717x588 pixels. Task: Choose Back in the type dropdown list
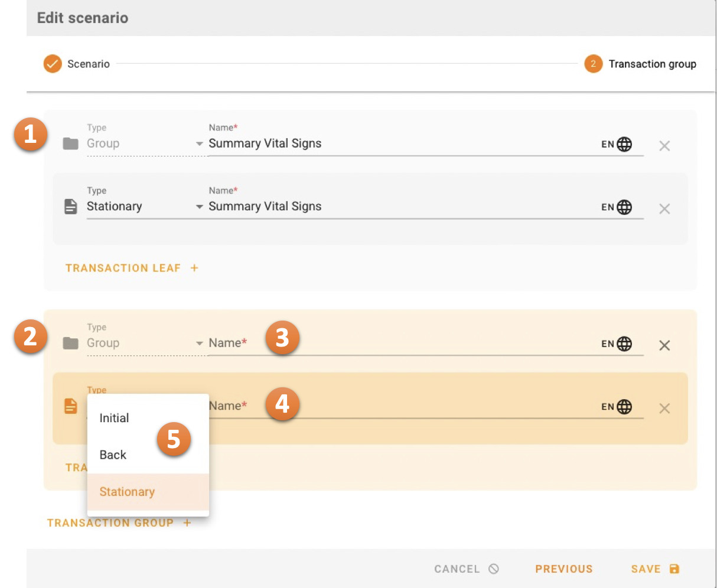113,455
